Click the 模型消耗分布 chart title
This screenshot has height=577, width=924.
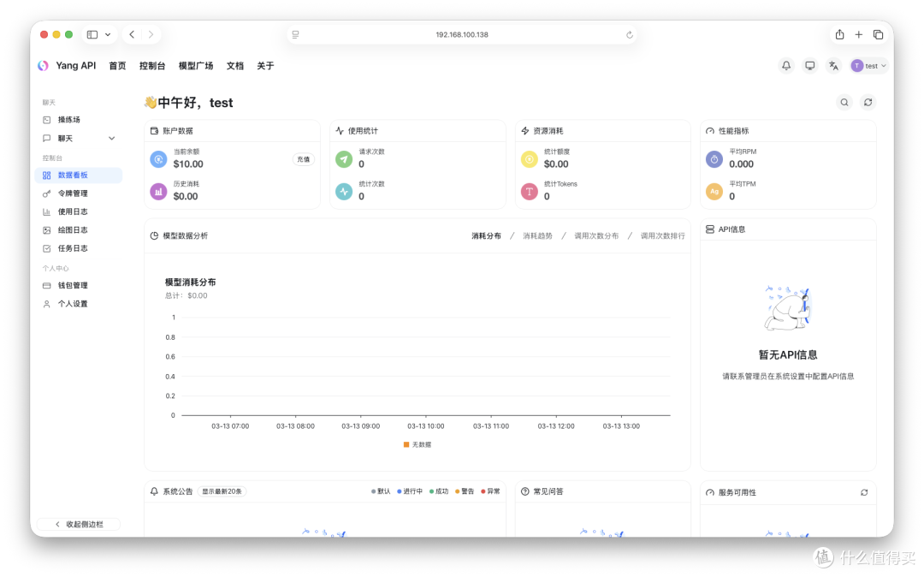click(x=190, y=283)
